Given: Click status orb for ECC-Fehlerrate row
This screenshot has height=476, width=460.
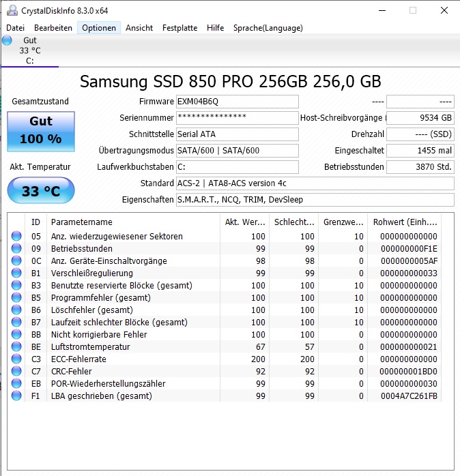Looking at the screenshot, I should (x=16, y=359).
